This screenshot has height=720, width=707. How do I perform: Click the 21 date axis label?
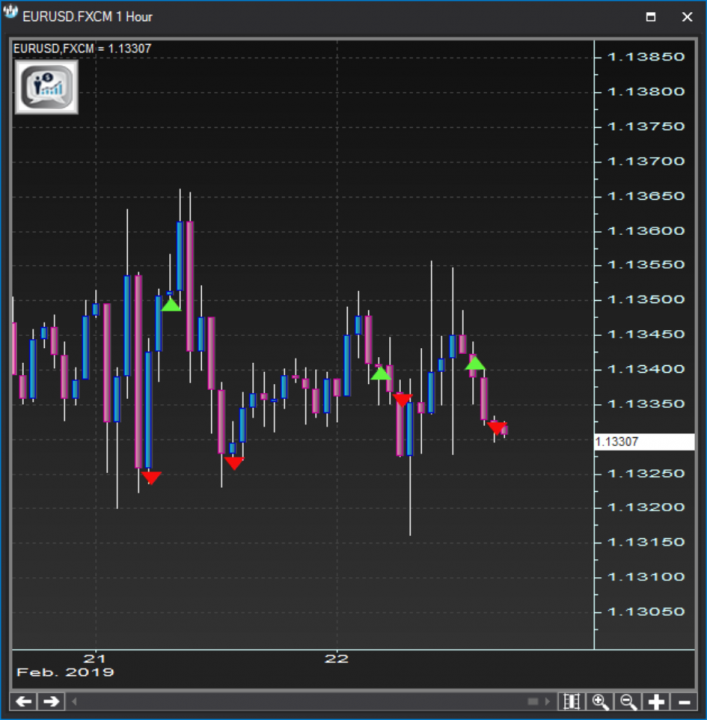(95, 658)
